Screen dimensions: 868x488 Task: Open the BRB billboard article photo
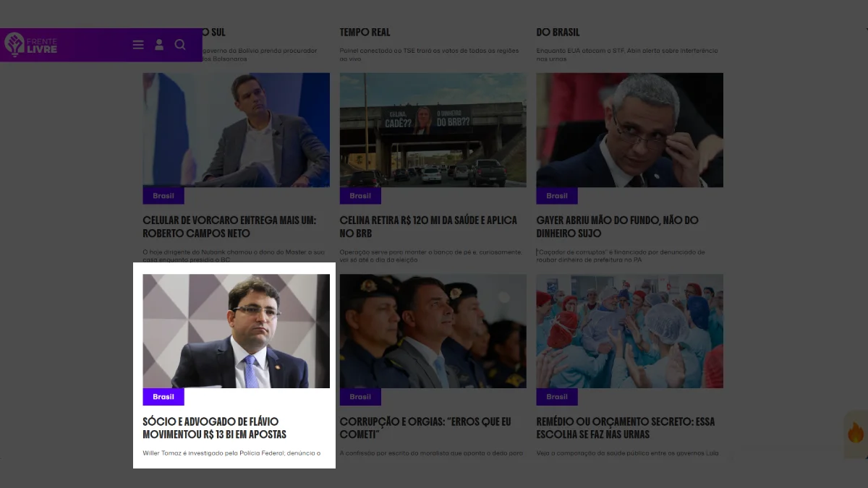coord(433,130)
